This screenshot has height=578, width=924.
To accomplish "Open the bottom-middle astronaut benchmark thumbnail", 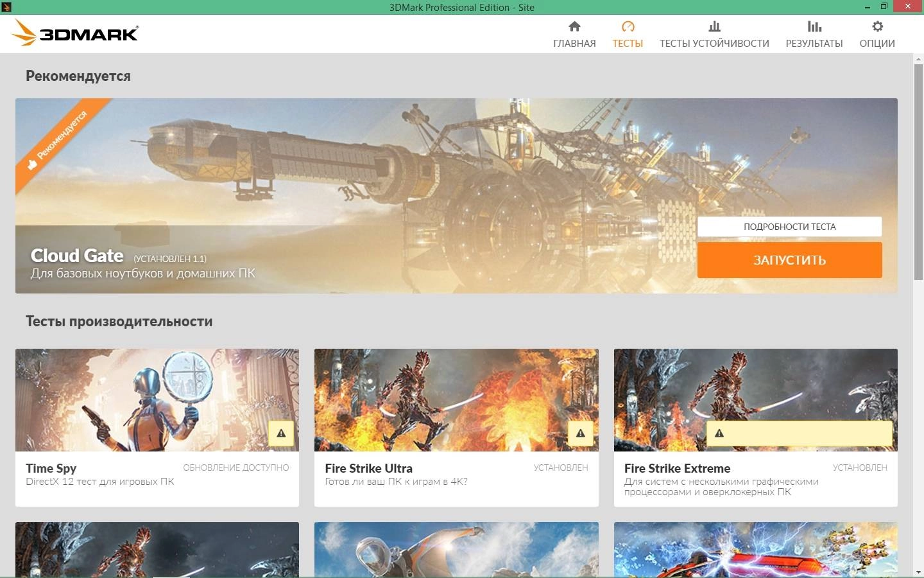I will click(x=456, y=549).
